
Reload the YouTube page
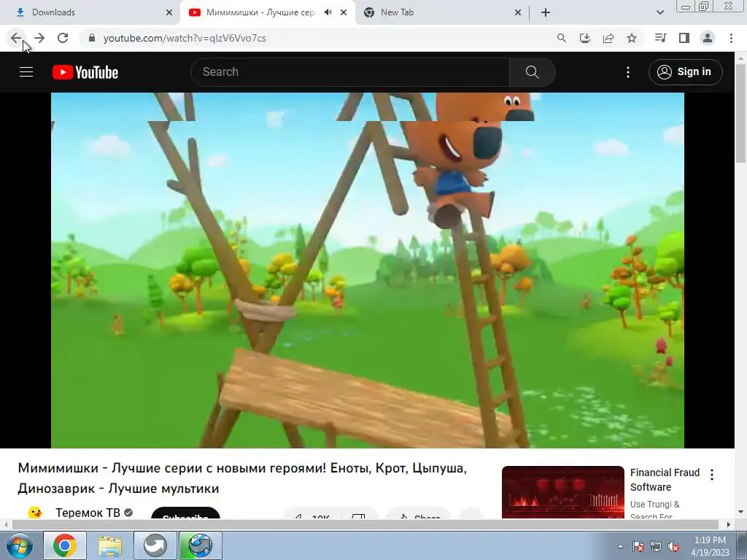coord(63,38)
